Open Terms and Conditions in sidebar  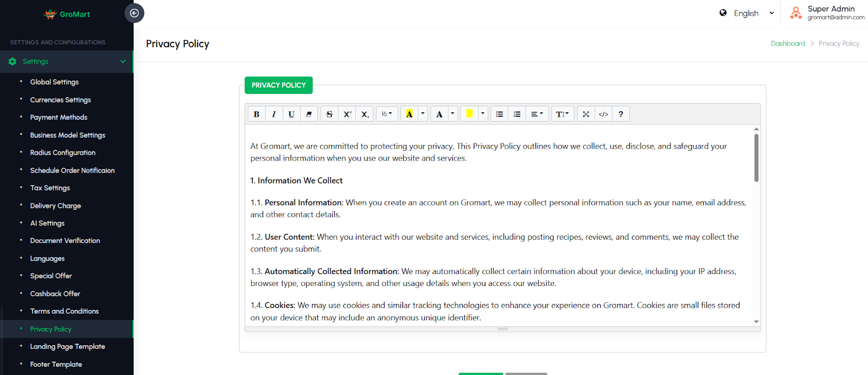65,312
